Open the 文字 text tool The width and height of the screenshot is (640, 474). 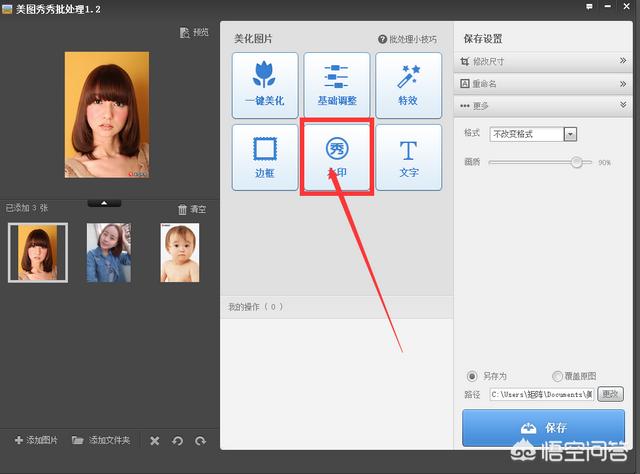pyautogui.click(x=409, y=158)
